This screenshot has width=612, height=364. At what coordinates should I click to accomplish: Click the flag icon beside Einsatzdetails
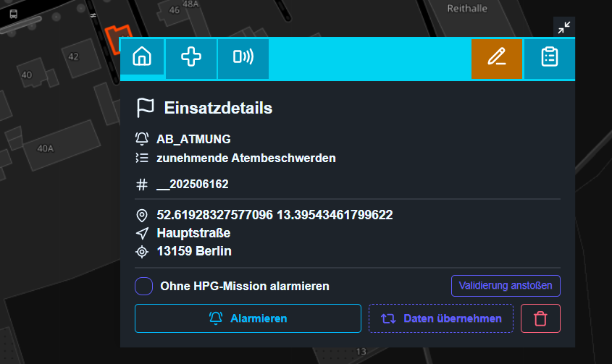(x=145, y=109)
